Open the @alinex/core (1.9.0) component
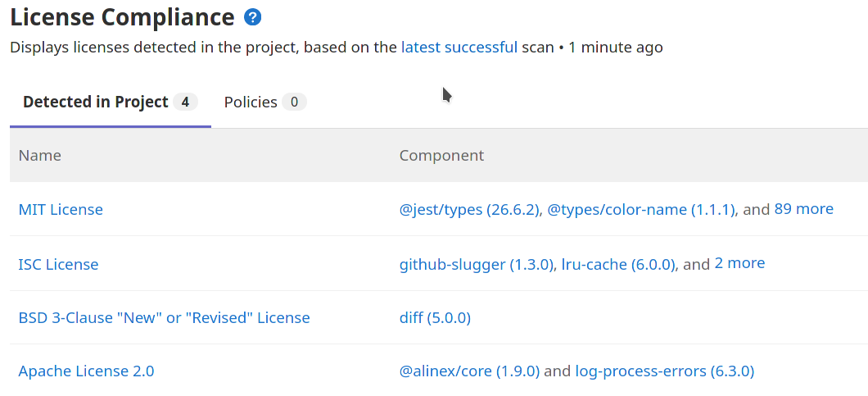The image size is (868, 396). click(x=469, y=371)
